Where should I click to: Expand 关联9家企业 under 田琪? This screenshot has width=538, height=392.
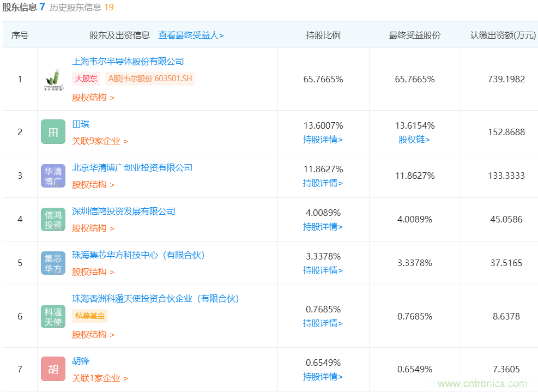click(98, 140)
